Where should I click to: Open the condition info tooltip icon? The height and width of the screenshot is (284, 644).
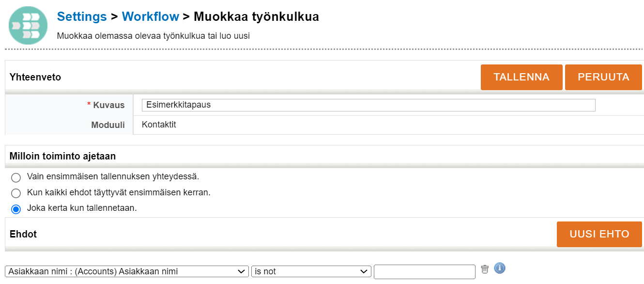(499, 268)
